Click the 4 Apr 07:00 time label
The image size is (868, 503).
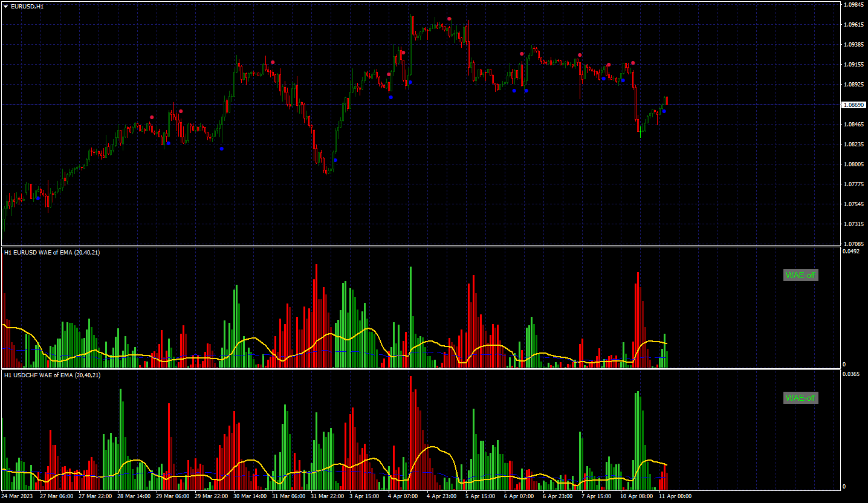403,496
